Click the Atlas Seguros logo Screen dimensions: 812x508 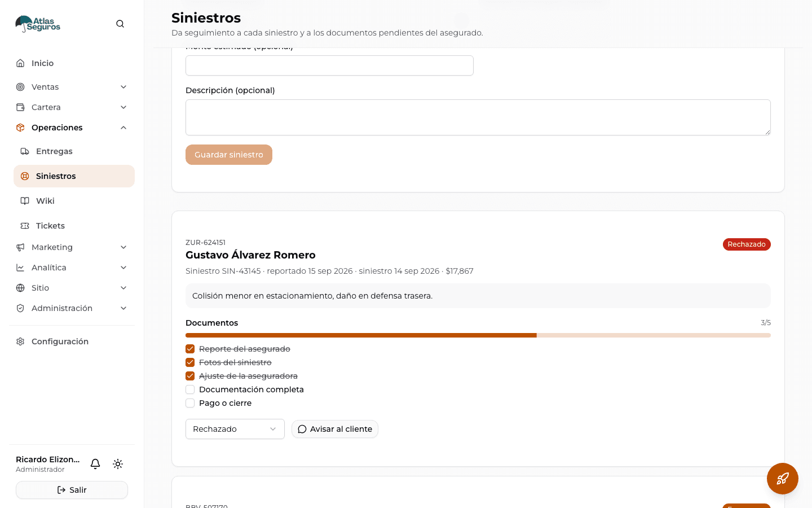tap(38, 24)
